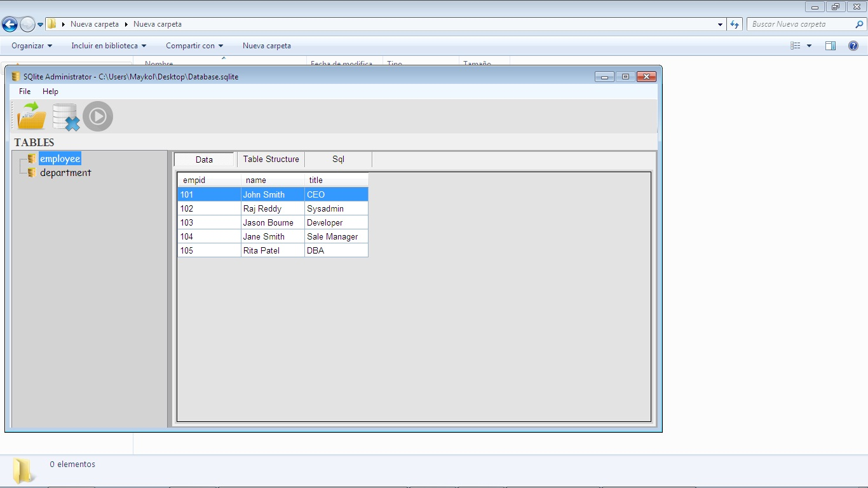The width and height of the screenshot is (868, 488).
Task: Open the Incluir en biblioteca dropdown
Action: (107, 46)
